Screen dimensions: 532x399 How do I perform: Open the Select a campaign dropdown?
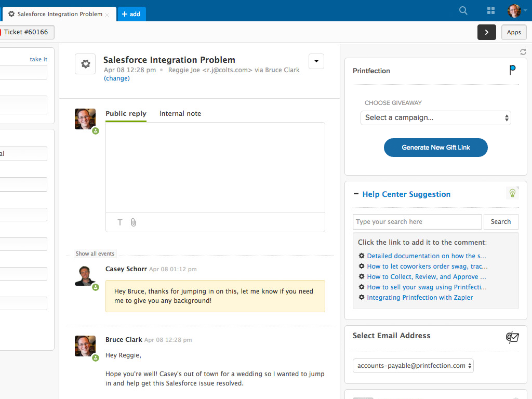(x=436, y=118)
